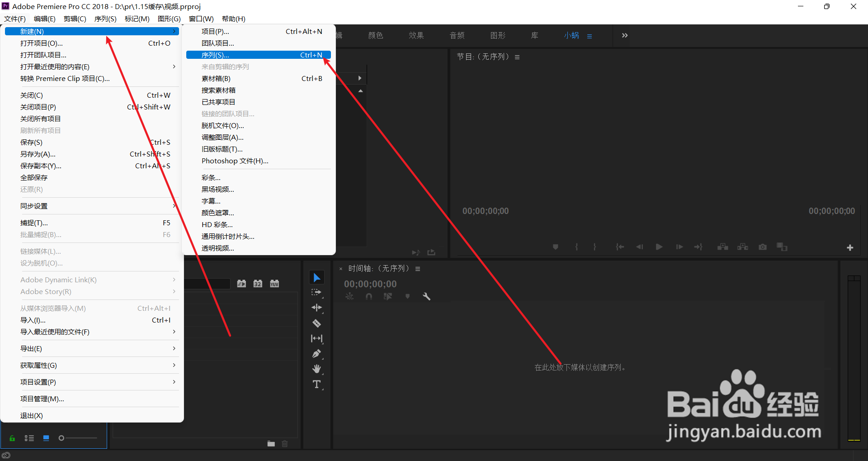Select the Razor tool
This screenshot has width=868, height=461.
click(x=316, y=323)
